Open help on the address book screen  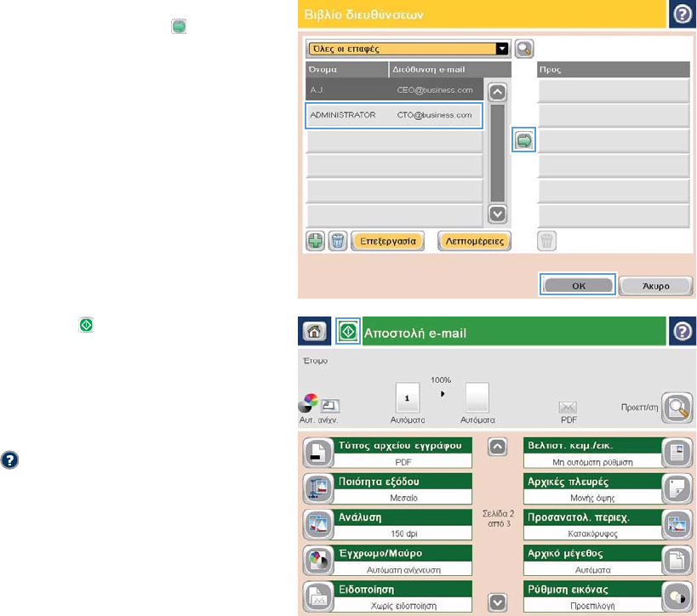pyautogui.click(x=683, y=14)
